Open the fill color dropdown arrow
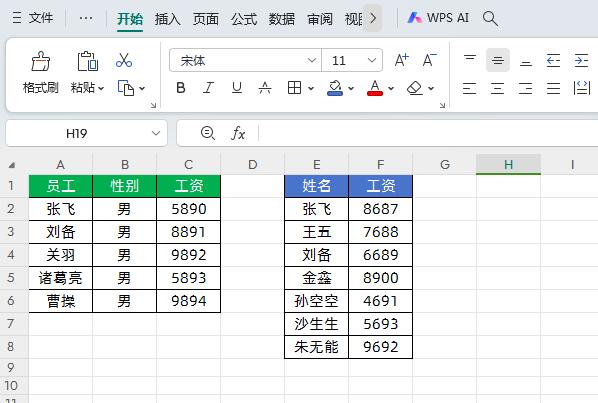The width and height of the screenshot is (598, 403). click(x=351, y=88)
